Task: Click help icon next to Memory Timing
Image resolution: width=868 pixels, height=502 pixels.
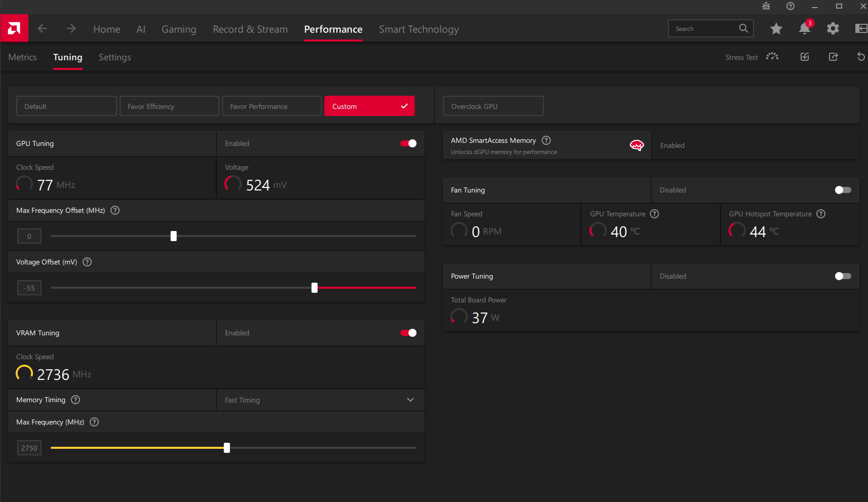Action: point(76,400)
